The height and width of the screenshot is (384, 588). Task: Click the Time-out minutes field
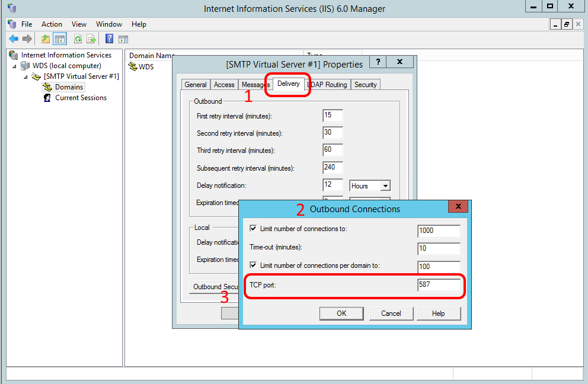439,248
